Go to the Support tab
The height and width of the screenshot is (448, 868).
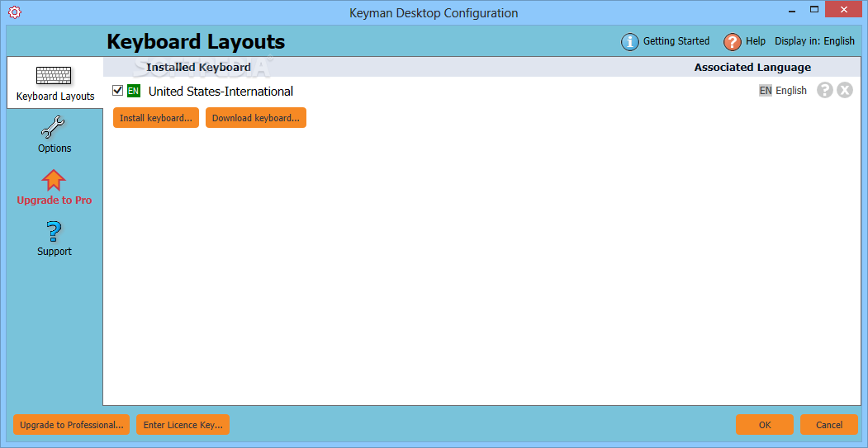pos(55,239)
